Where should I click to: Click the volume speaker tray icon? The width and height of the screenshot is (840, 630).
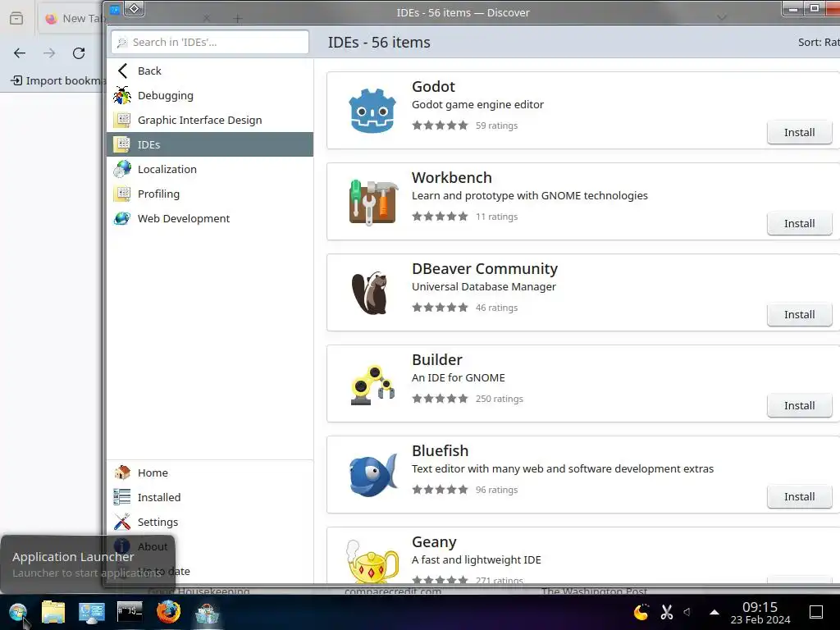(687, 612)
